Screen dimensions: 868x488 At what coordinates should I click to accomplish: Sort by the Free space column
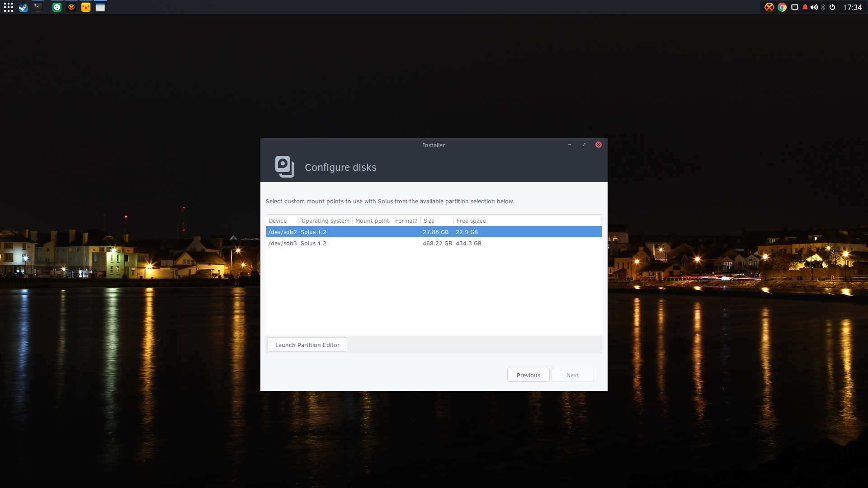528,221
